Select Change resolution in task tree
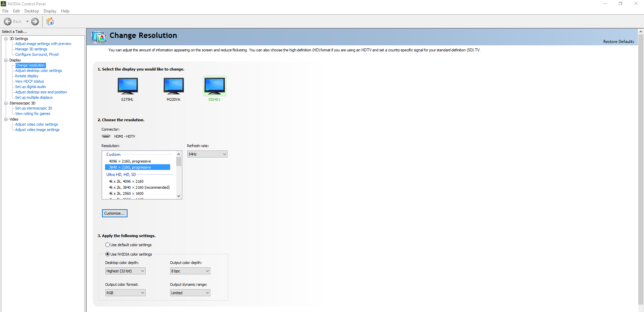Screen dimensions: 644x312 coord(30,65)
